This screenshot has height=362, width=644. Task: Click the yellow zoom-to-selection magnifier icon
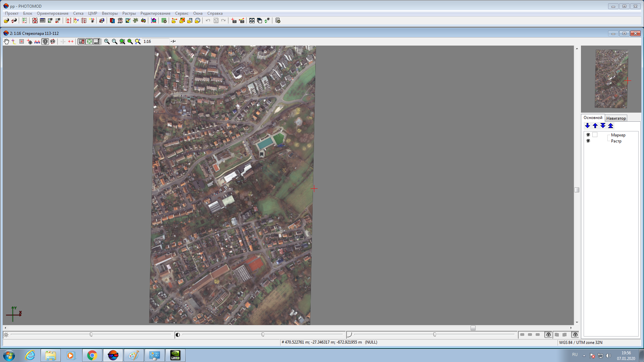click(138, 42)
